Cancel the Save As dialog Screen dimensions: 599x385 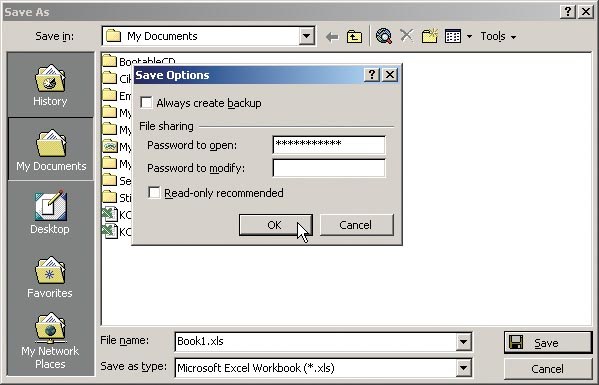(548, 369)
